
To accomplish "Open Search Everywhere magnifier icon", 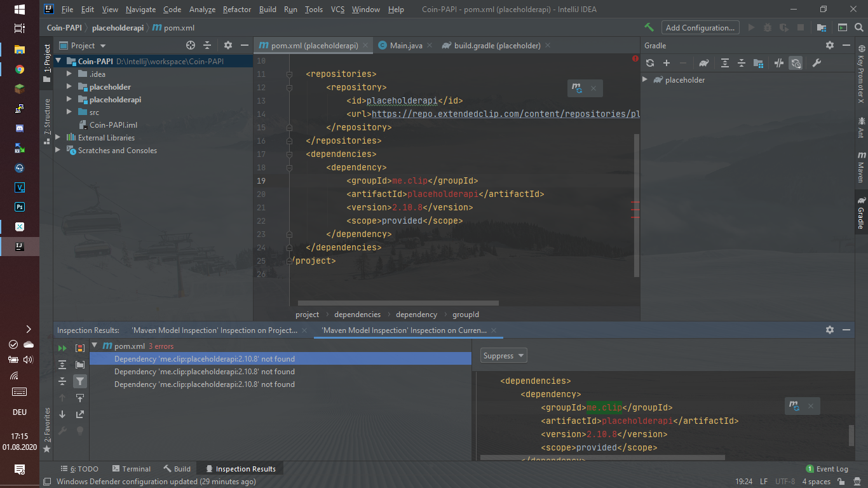I will tap(858, 27).
